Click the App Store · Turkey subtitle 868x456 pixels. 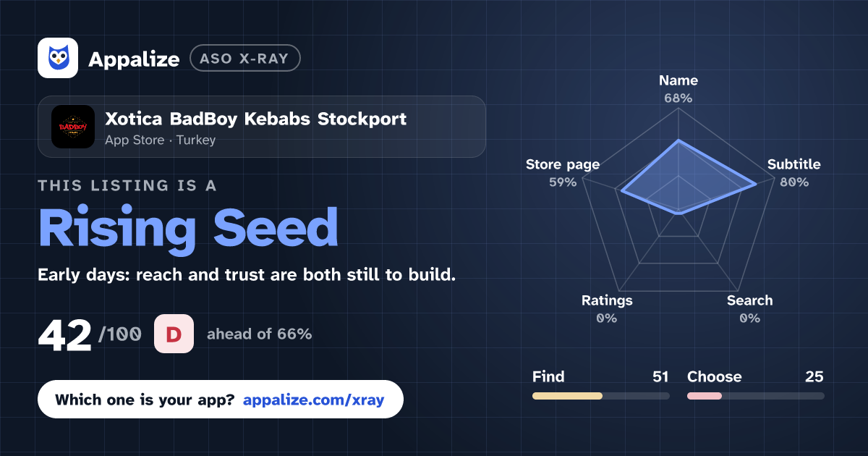click(161, 140)
